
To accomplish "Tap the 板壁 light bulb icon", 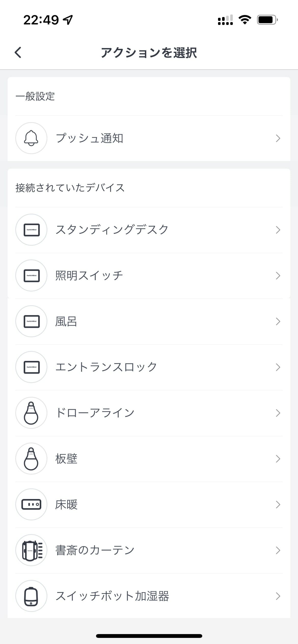I will (x=31, y=459).
